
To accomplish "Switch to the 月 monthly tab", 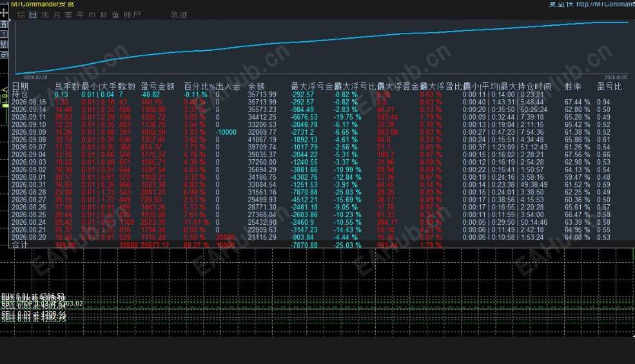I will click(57, 15).
